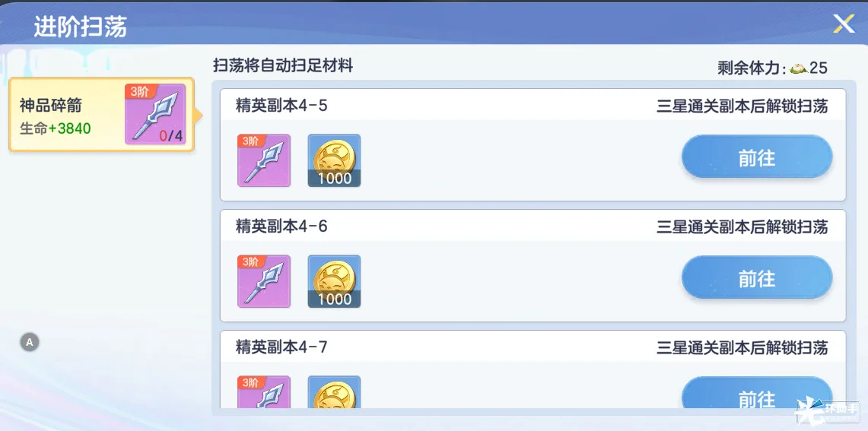Click the stamina icon beside 剩余体力
Image resolution: width=868 pixels, height=431 pixels.
(798, 68)
